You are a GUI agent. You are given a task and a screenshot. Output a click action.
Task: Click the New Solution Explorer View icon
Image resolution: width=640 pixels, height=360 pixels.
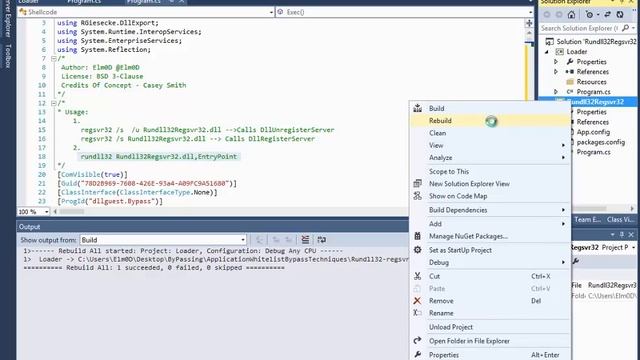click(x=417, y=183)
